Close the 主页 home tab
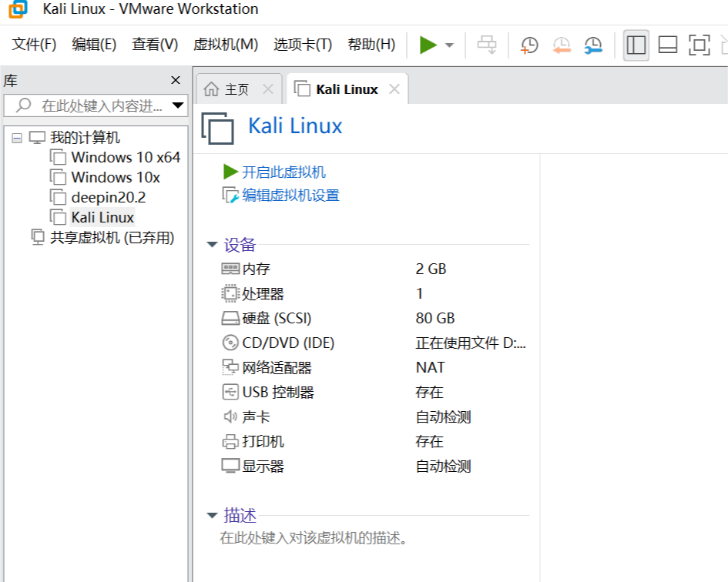This screenshot has height=582, width=728. tap(268, 89)
